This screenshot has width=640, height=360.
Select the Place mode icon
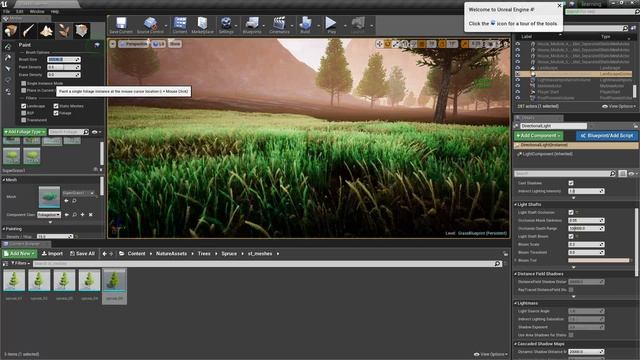pyautogui.click(x=10, y=31)
